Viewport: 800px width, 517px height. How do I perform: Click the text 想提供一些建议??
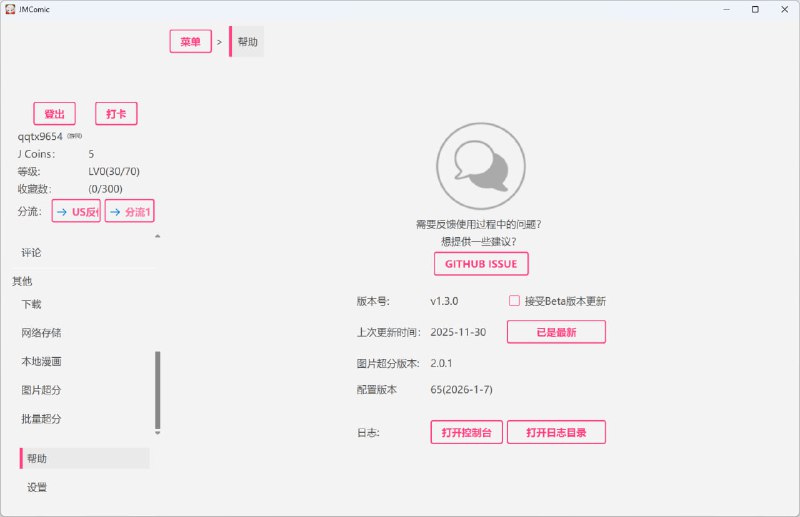point(479,241)
